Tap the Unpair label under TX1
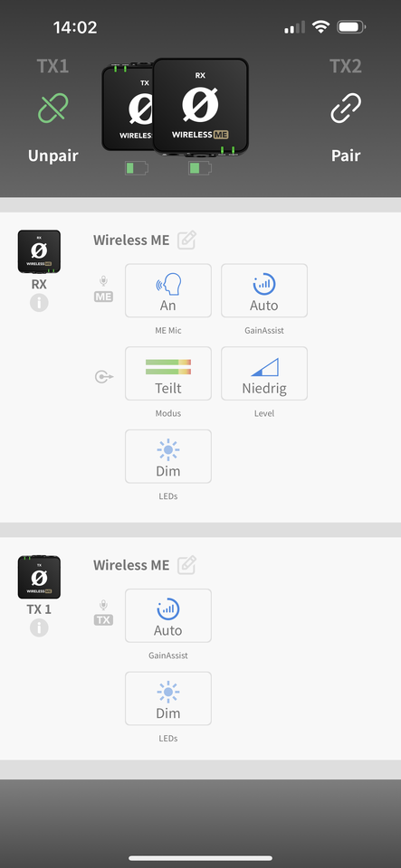401x868 pixels. click(53, 156)
